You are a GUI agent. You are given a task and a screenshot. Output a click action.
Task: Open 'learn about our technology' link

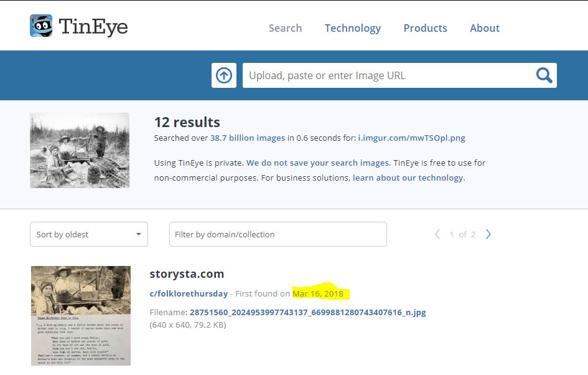(x=408, y=178)
